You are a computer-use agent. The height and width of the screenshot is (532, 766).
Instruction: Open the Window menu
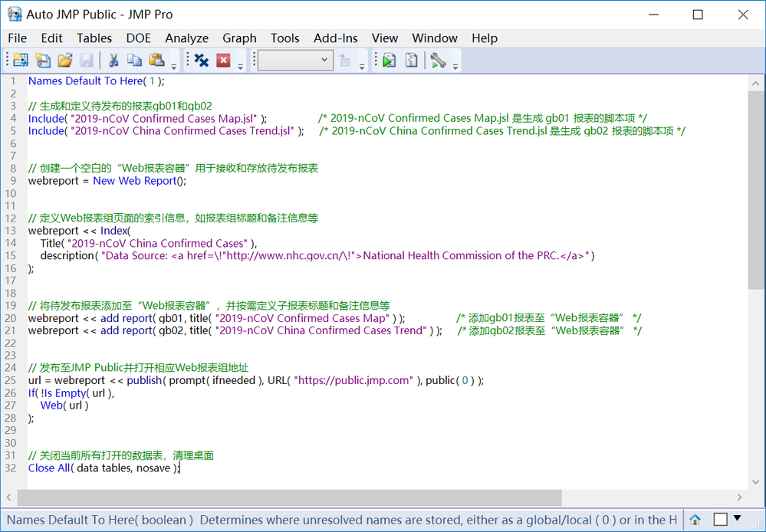[x=435, y=38]
